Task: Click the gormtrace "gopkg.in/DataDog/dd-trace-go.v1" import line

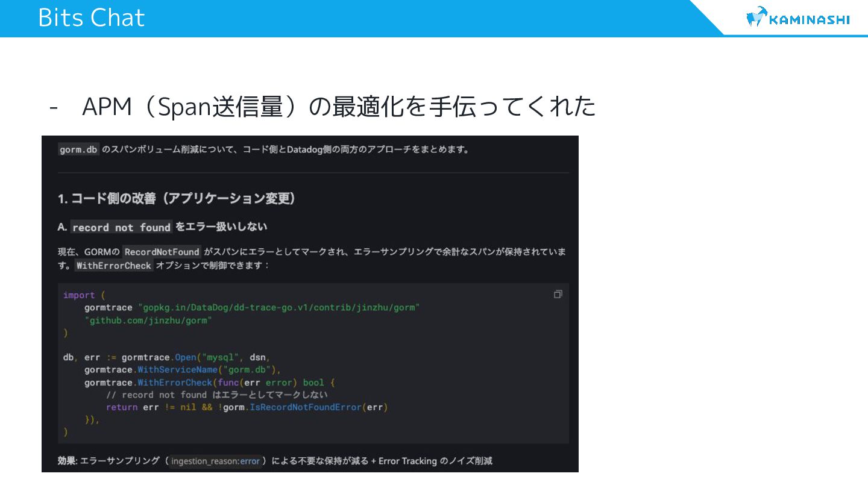Action: click(252, 308)
